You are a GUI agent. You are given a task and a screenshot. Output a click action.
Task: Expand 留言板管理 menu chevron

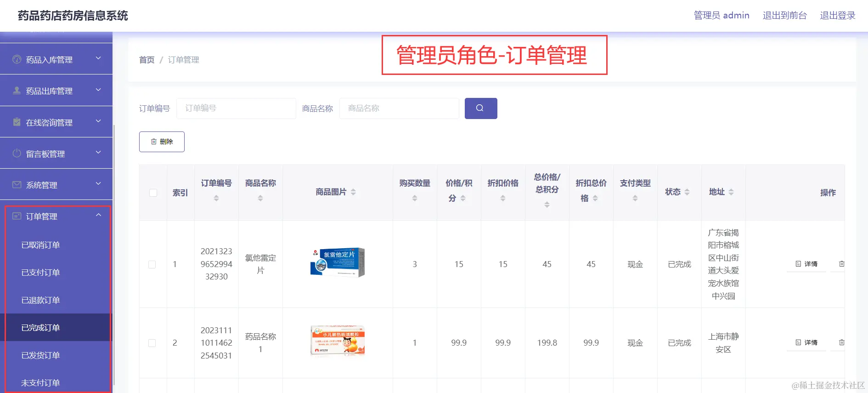(98, 152)
